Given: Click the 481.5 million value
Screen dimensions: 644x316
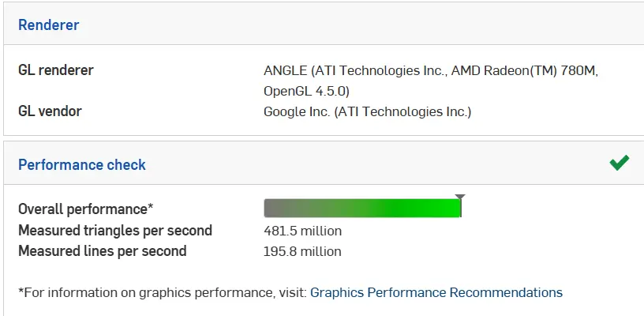Looking at the screenshot, I should coord(302,231).
